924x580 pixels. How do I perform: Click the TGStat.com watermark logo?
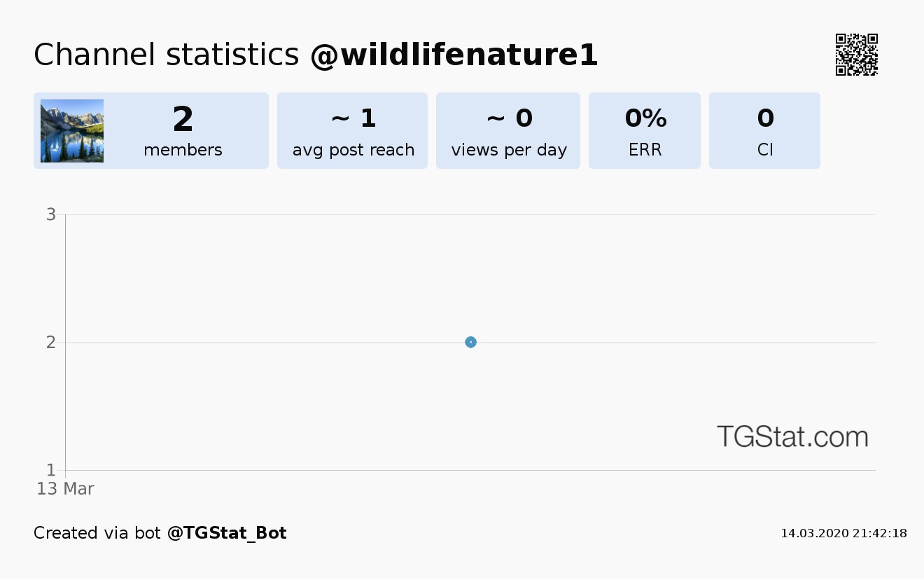[792, 436]
